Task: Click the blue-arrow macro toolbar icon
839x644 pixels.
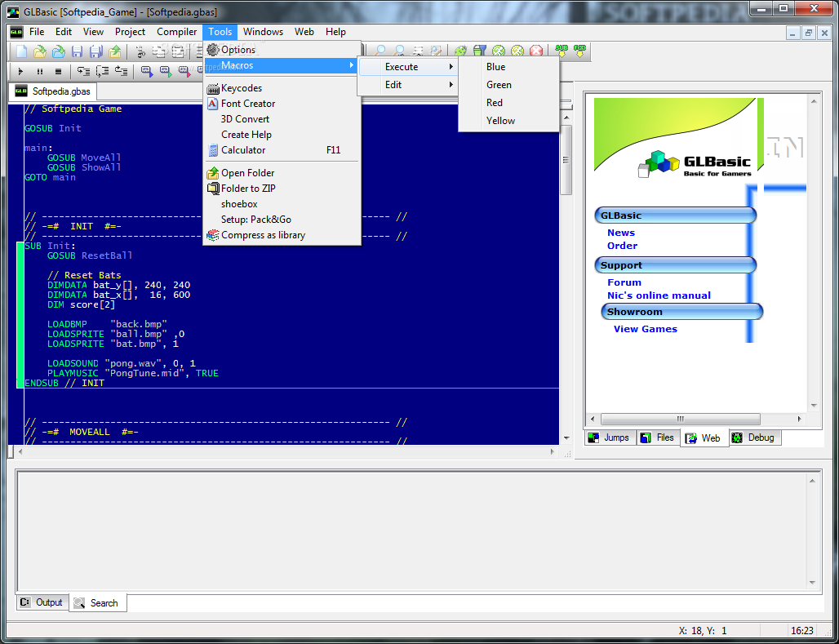Action: tap(147, 71)
